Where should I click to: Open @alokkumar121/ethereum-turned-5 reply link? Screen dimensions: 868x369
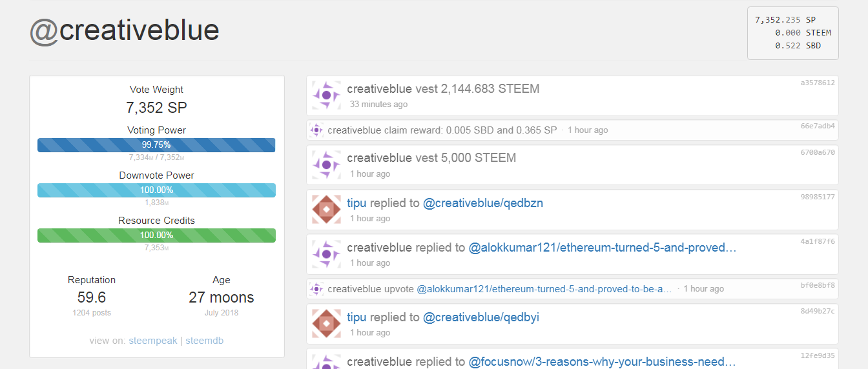(x=603, y=248)
